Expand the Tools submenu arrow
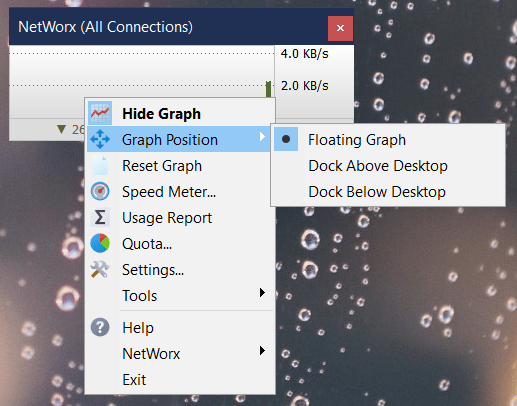517x406 pixels. 262,293
